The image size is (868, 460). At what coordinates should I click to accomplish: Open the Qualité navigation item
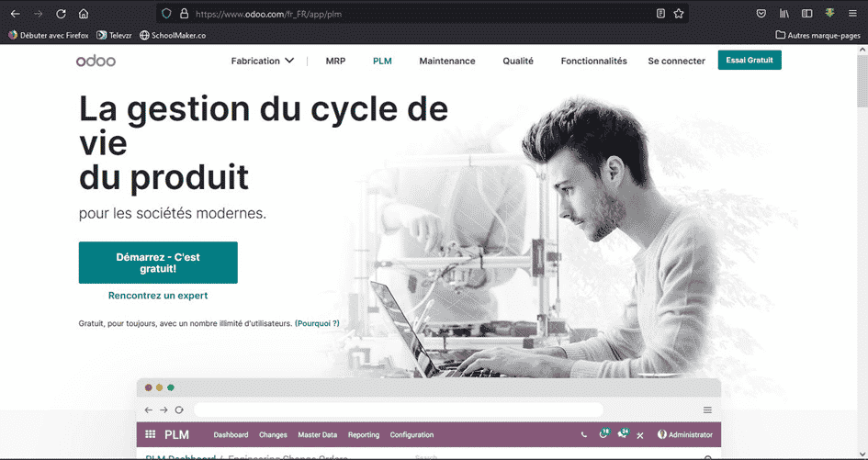point(518,61)
